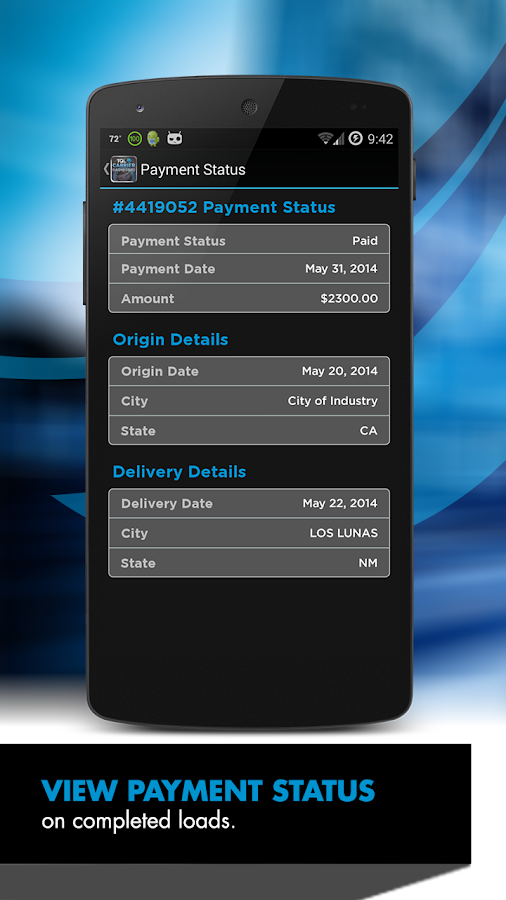Screen dimensions: 506x900
Task: Tap the Wi-Fi signal status icon
Action: pyautogui.click(x=326, y=138)
